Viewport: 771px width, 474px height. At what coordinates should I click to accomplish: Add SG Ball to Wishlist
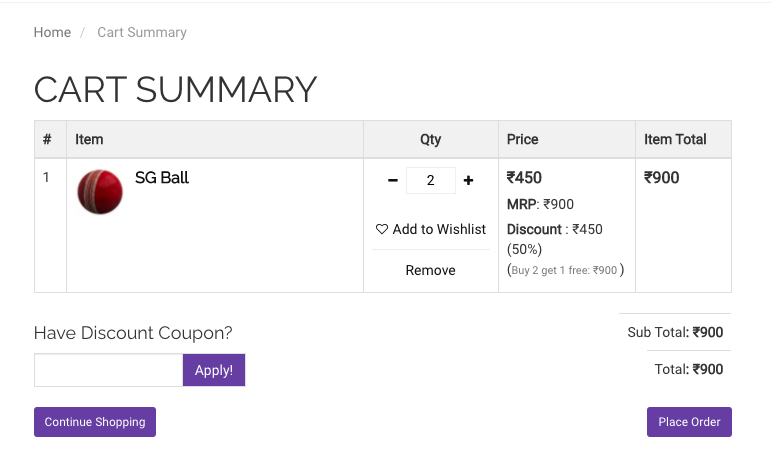coord(431,229)
